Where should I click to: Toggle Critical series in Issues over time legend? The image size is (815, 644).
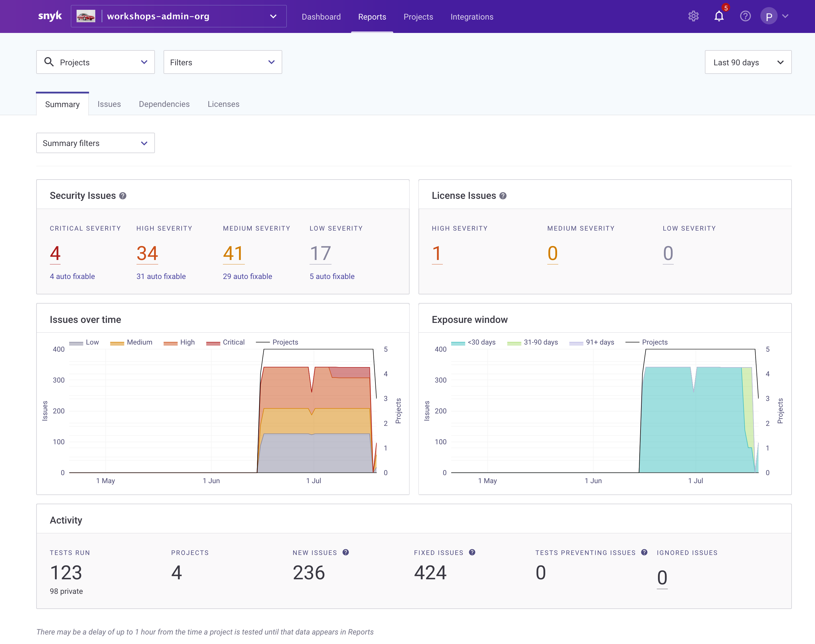pyautogui.click(x=226, y=342)
